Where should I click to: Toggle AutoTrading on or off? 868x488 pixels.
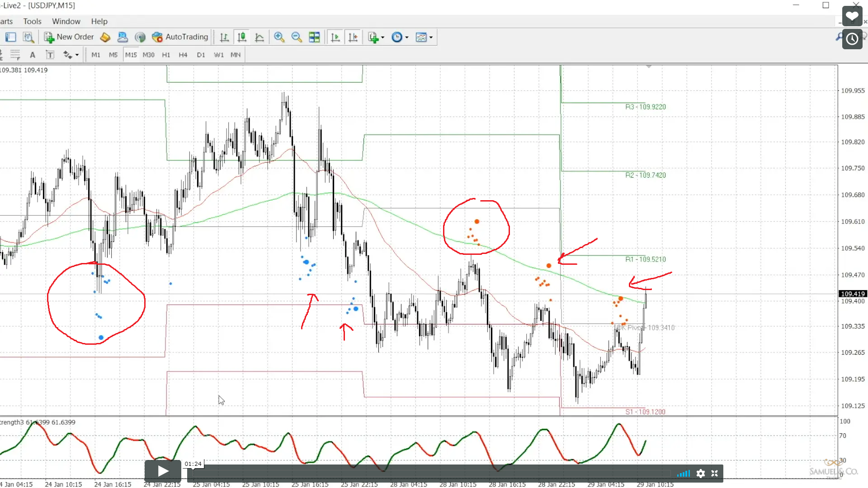tap(180, 37)
